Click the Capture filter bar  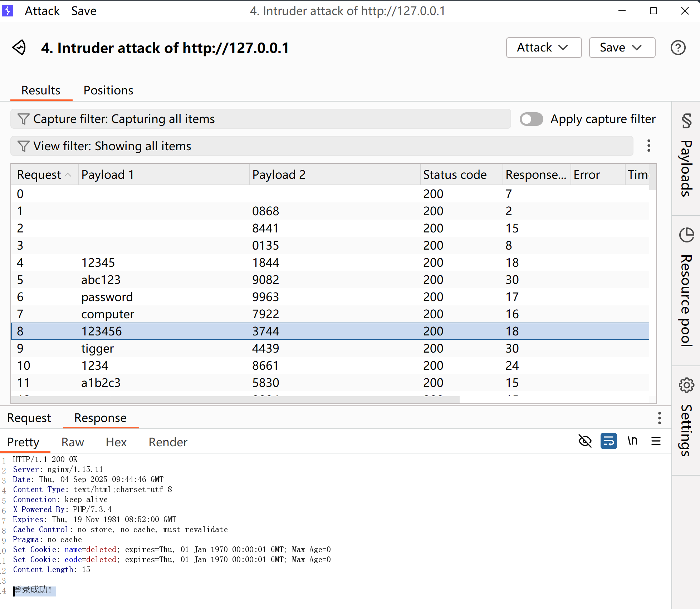(x=261, y=119)
